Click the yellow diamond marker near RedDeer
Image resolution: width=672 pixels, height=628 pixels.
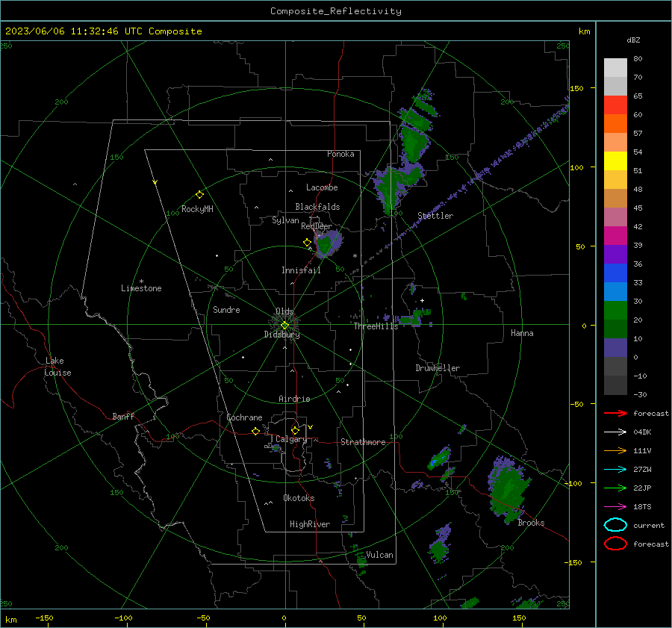[307, 242]
